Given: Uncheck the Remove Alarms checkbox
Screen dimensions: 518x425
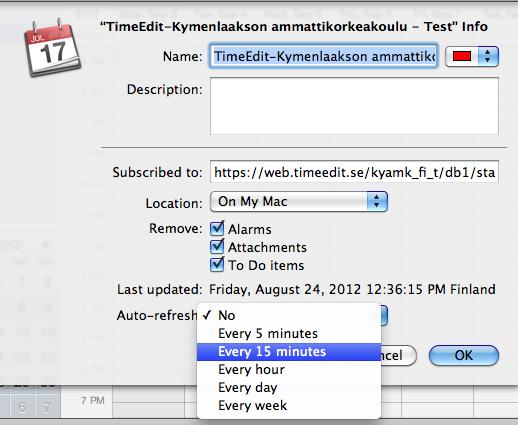Looking at the screenshot, I should pyautogui.click(x=217, y=229).
